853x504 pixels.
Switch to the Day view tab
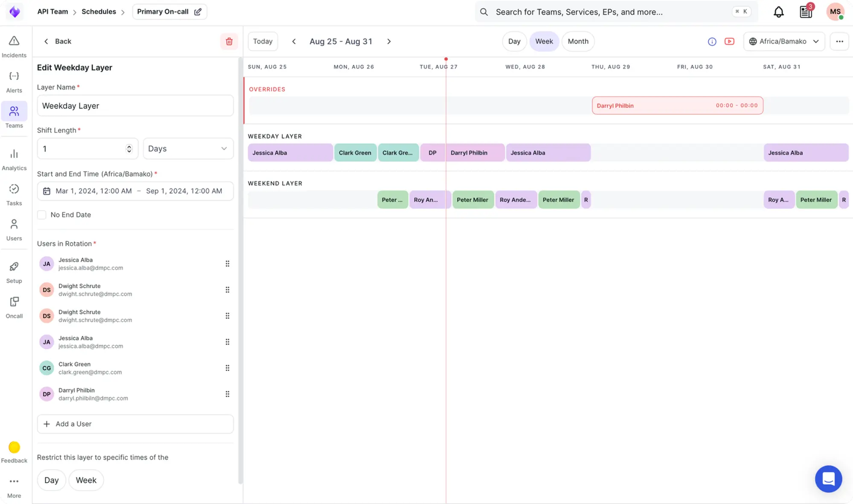coord(514,41)
